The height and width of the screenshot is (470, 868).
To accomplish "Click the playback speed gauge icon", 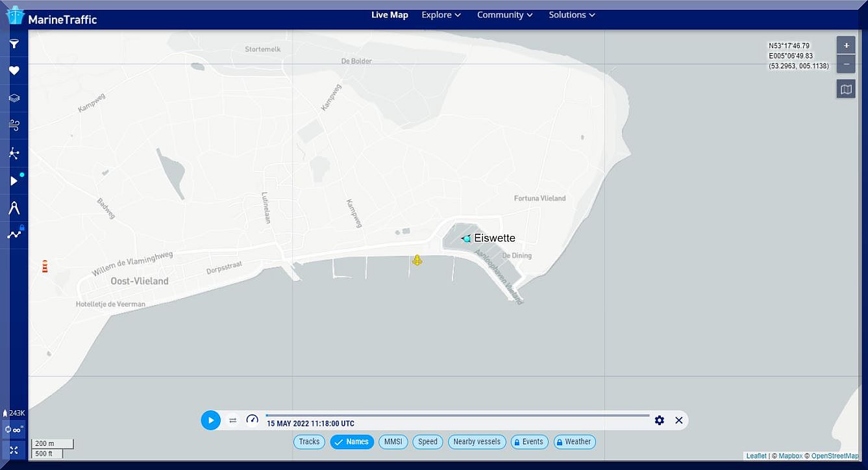I will point(253,420).
